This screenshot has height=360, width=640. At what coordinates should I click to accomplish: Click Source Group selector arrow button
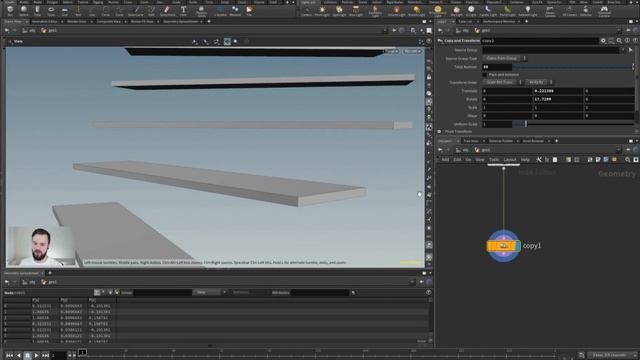[x=631, y=50]
